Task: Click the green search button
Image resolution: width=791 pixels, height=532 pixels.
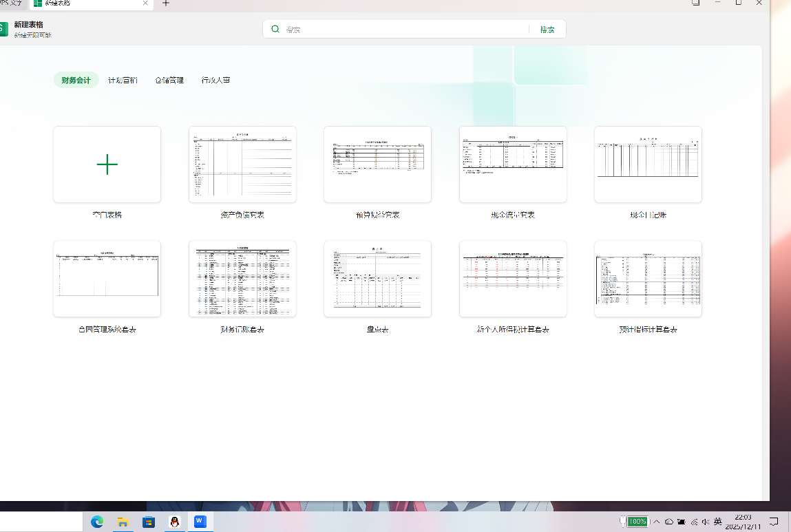Action: click(x=547, y=30)
